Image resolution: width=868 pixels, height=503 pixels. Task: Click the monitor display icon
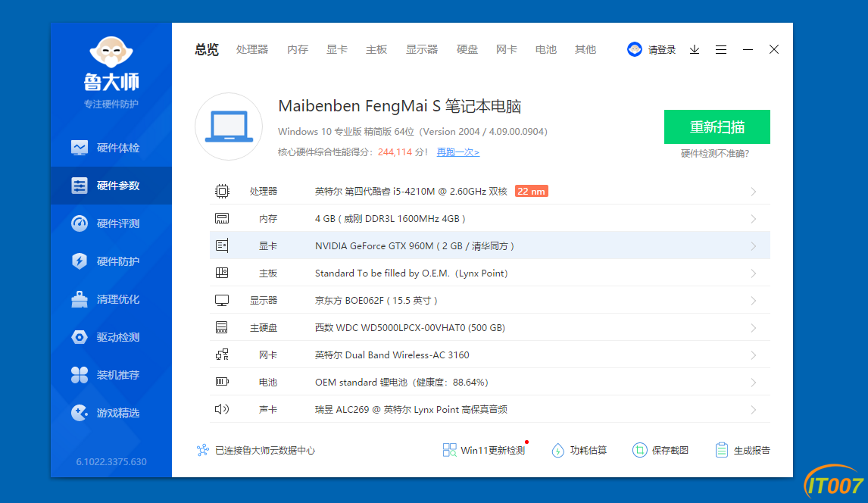222,301
